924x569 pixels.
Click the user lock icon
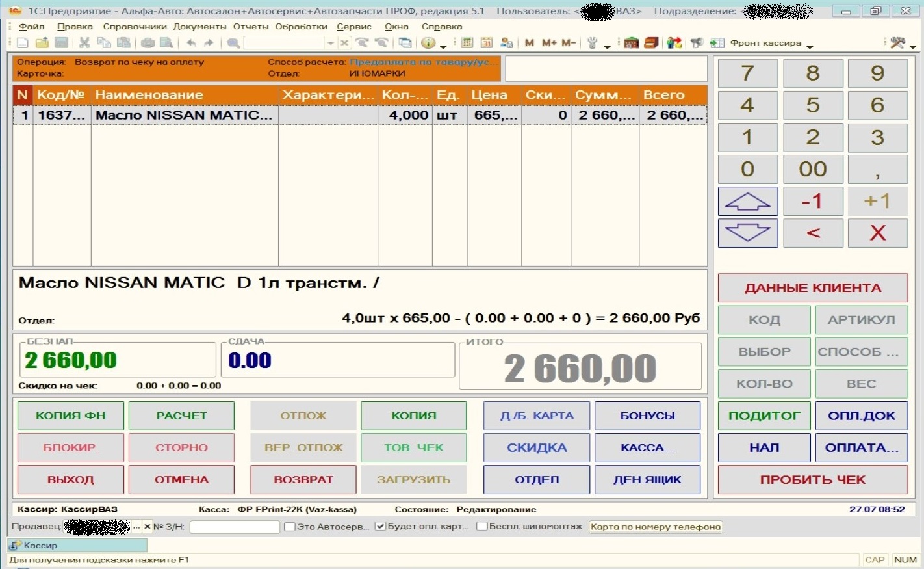click(507, 43)
